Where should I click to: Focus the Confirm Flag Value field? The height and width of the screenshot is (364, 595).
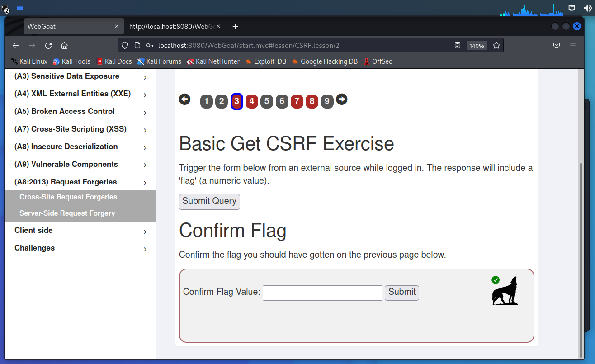(x=322, y=293)
